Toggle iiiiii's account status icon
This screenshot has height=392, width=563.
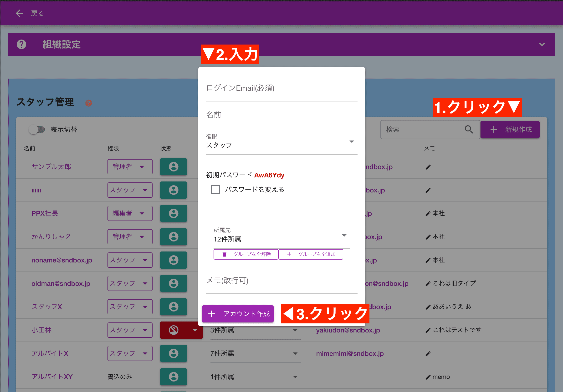[173, 190]
